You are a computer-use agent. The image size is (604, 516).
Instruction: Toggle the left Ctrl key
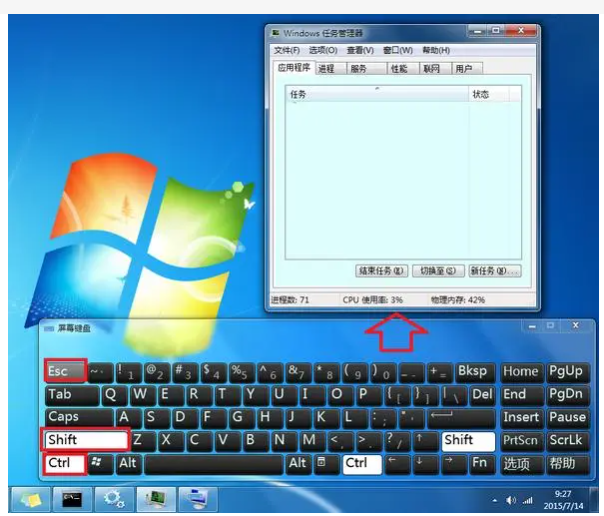click(x=65, y=463)
